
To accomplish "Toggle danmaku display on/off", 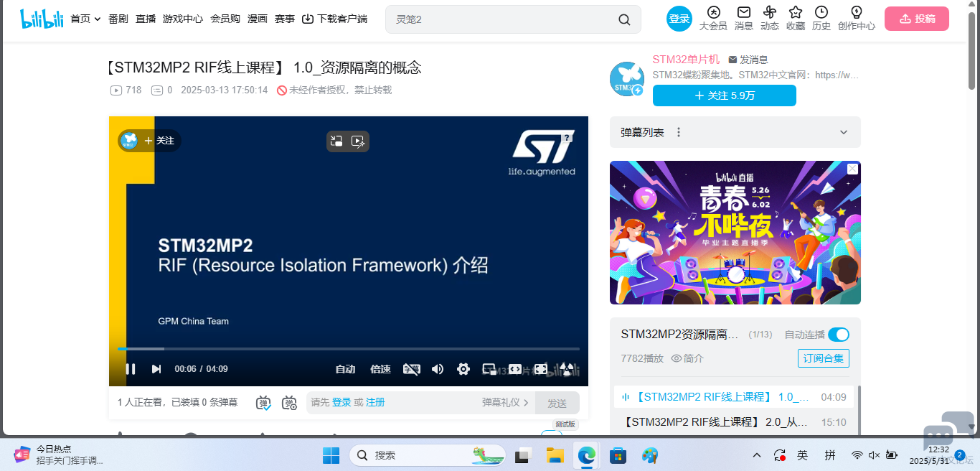I will [x=263, y=403].
